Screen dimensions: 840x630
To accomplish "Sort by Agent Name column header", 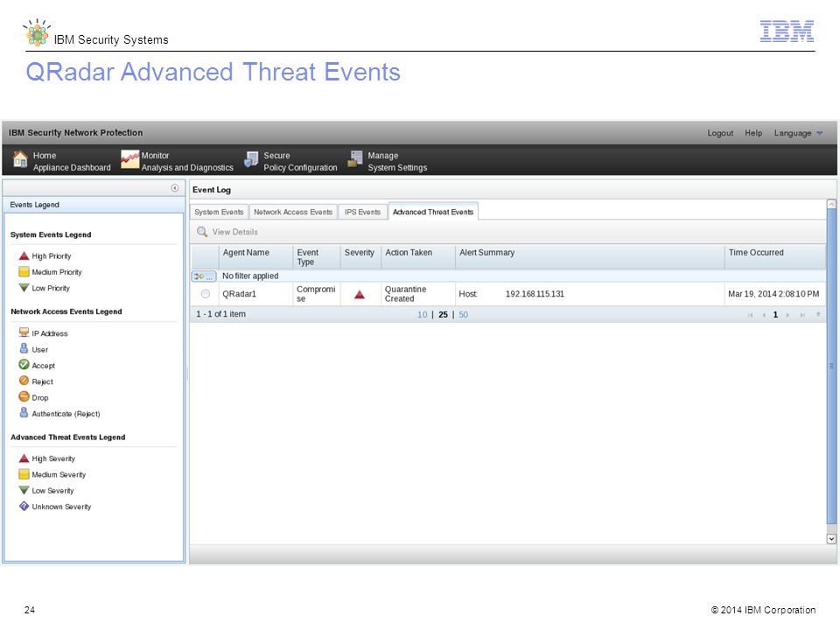I will click(x=256, y=257).
